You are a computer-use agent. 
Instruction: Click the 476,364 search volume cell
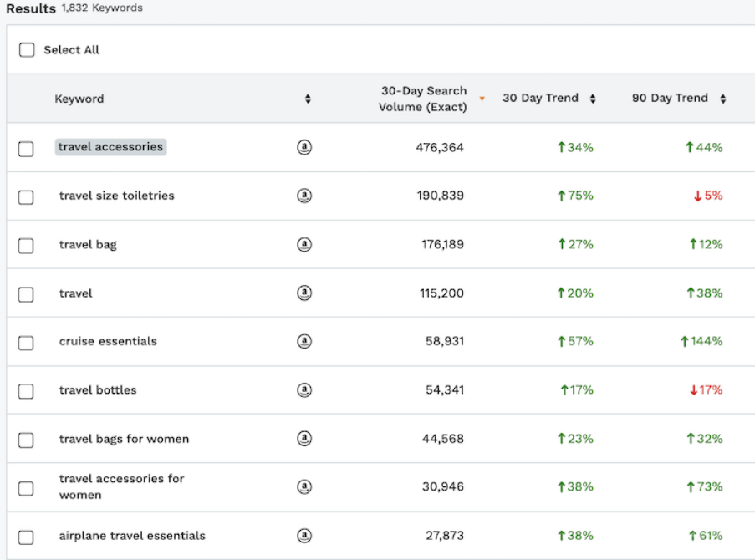439,147
